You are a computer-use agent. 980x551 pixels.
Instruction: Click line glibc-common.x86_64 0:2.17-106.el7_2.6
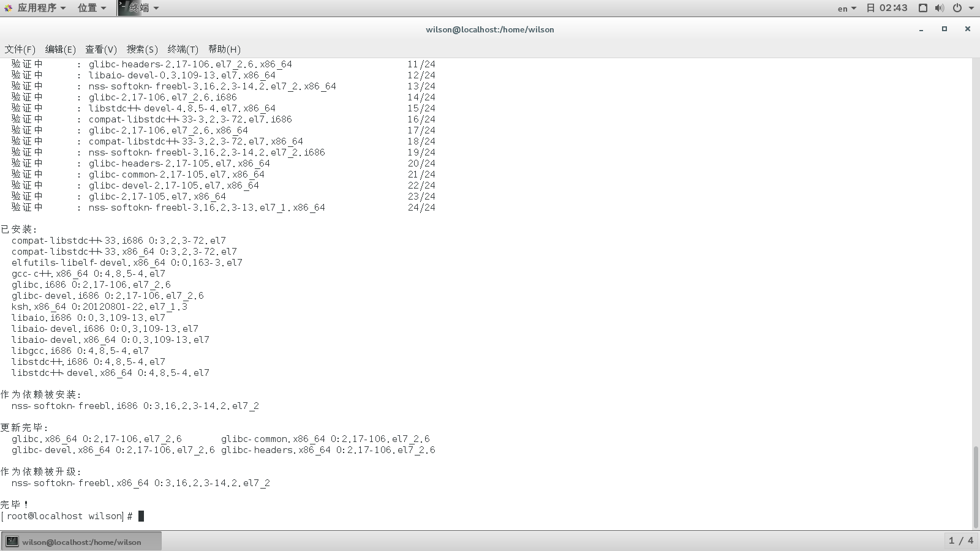pos(325,439)
